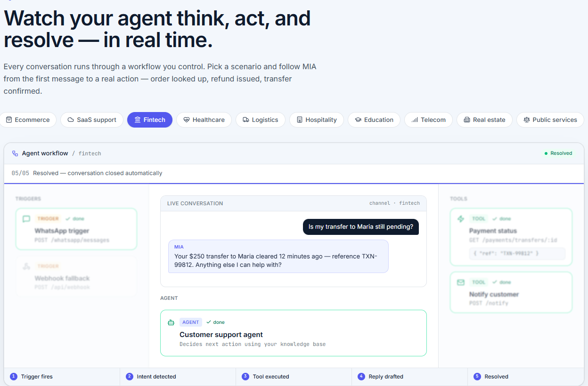
Task: Click the Real estate building icon
Action: [467, 120]
